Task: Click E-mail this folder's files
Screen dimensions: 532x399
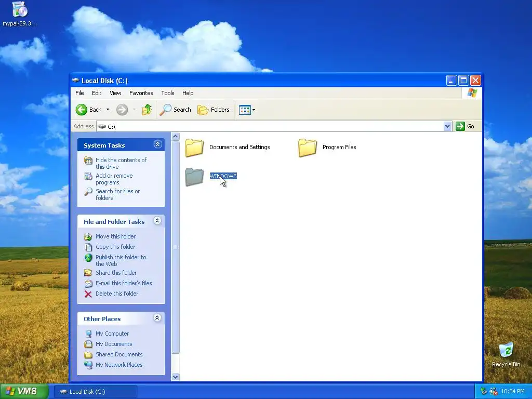Action: pos(124,283)
